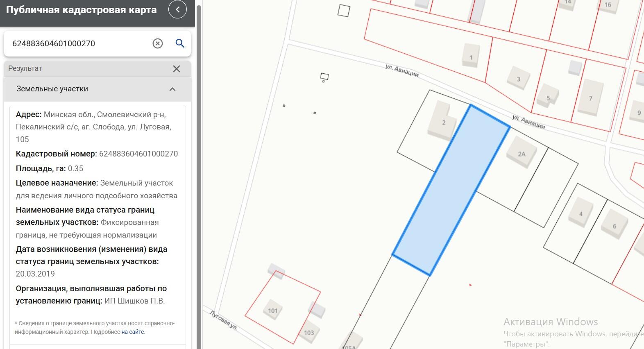Click the side panel vertical scrollbar

click(199, 176)
